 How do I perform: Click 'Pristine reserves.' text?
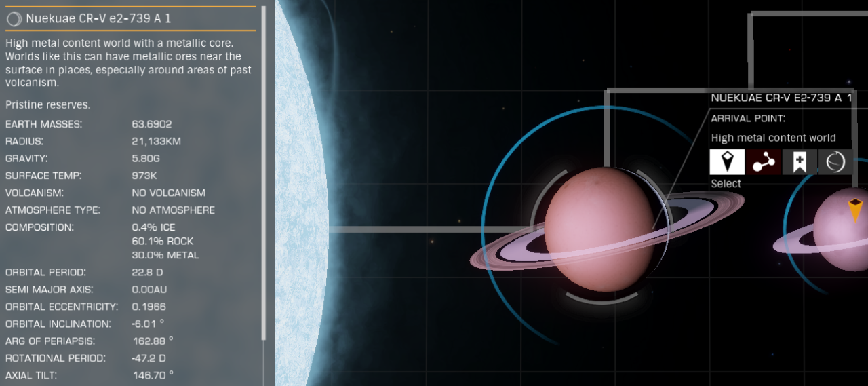(x=47, y=105)
